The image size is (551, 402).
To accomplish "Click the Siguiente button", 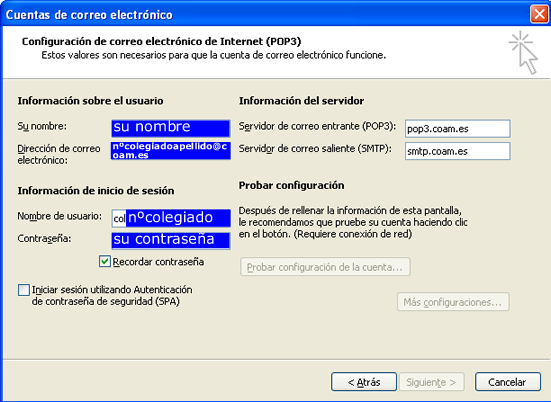I will pyautogui.click(x=432, y=382).
